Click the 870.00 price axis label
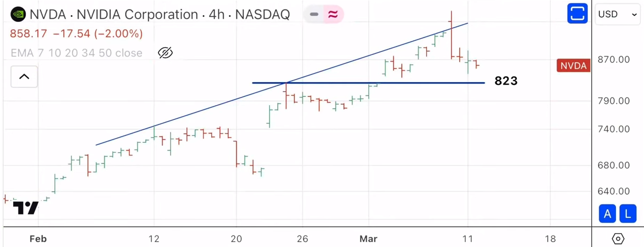 point(614,60)
